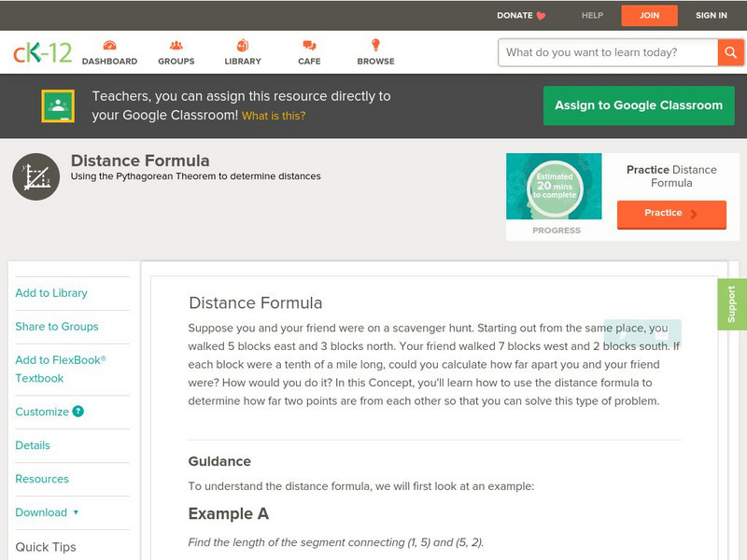
Task: Click the green Support side tab
Action: point(732,304)
